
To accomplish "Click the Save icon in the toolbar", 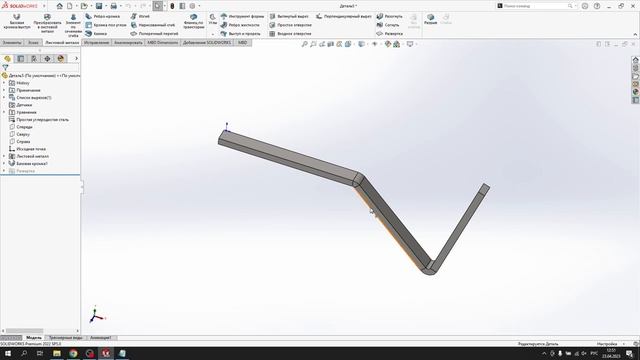I will [x=99, y=6].
